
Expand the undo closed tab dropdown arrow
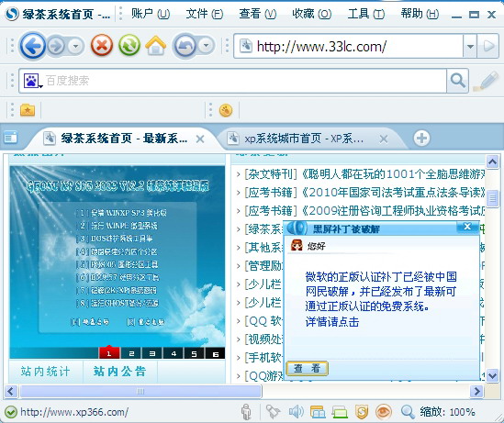pyautogui.click(x=207, y=46)
